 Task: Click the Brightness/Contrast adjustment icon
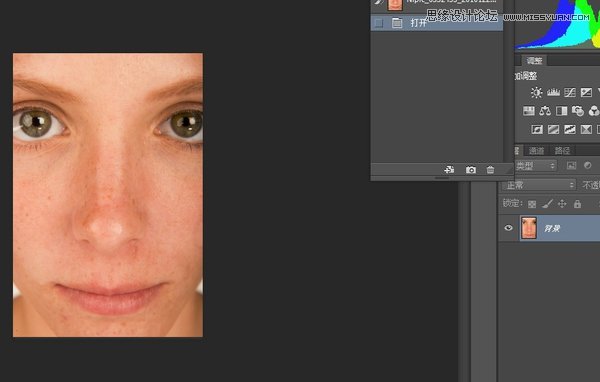point(536,92)
